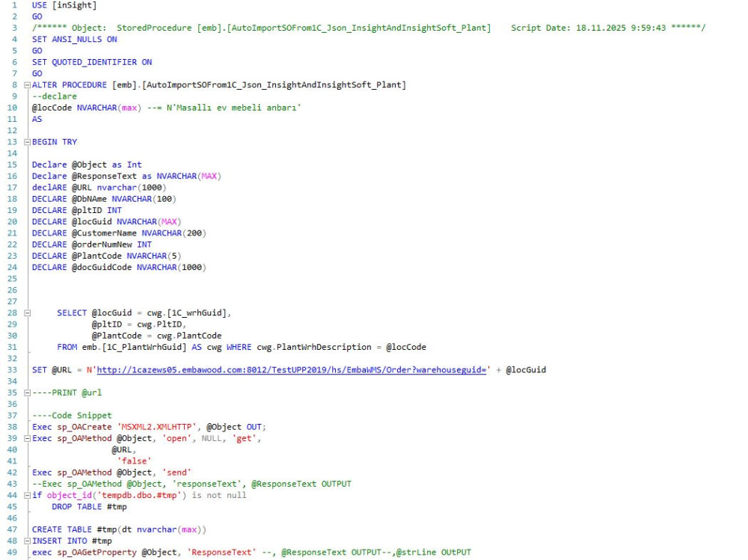The width and height of the screenshot is (748, 560).
Task: Click @pltID = cwg.PltID assignment
Action: coord(138,324)
